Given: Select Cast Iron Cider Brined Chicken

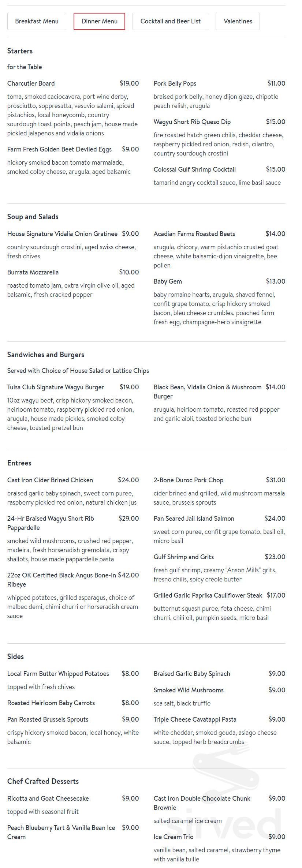Looking at the screenshot, I should (x=50, y=480).
